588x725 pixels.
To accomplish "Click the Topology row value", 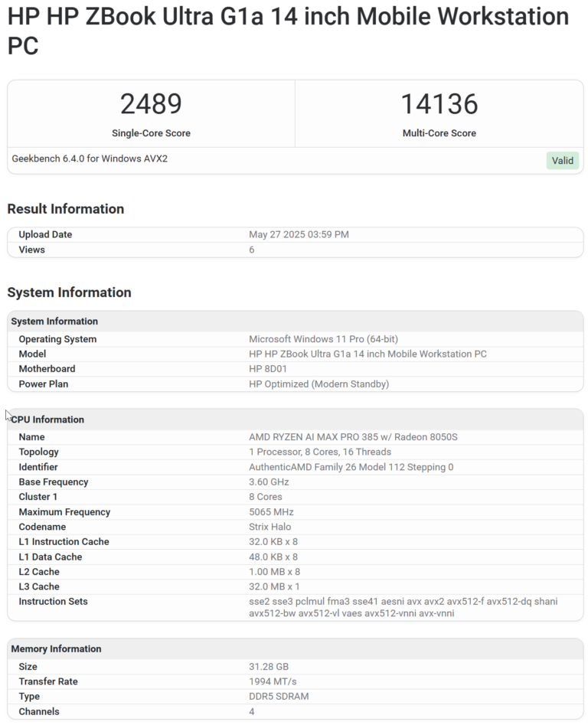I will [320, 452].
